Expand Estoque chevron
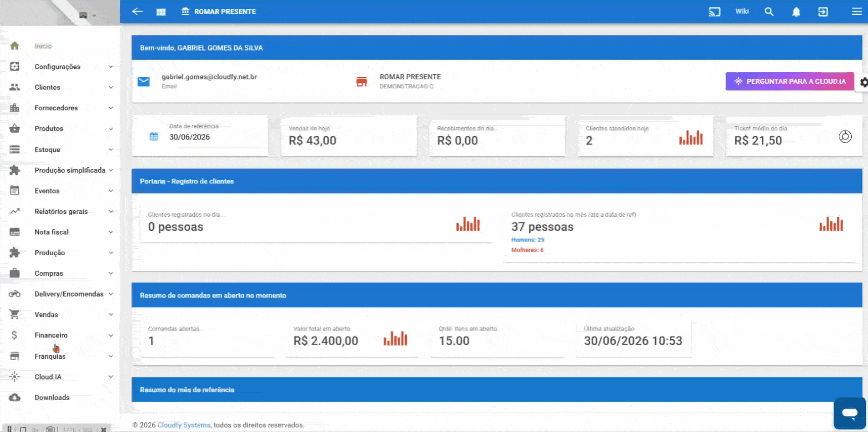 (111, 150)
